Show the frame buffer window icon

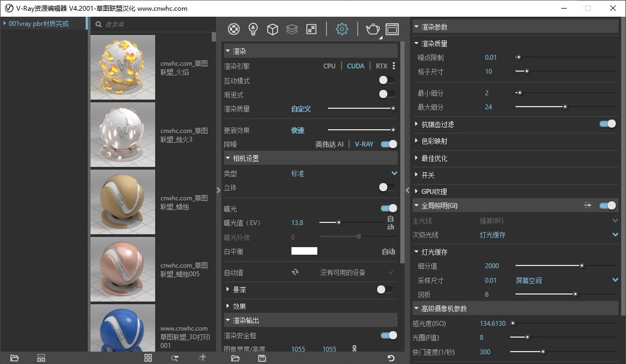pos(392,29)
